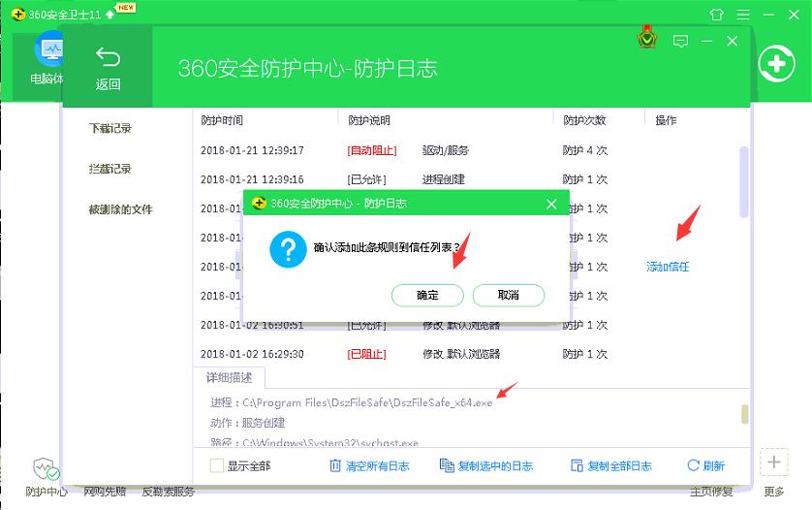Click the 防护 4 次 count cell
Image resolution: width=812 pixels, height=510 pixels.
tap(585, 151)
